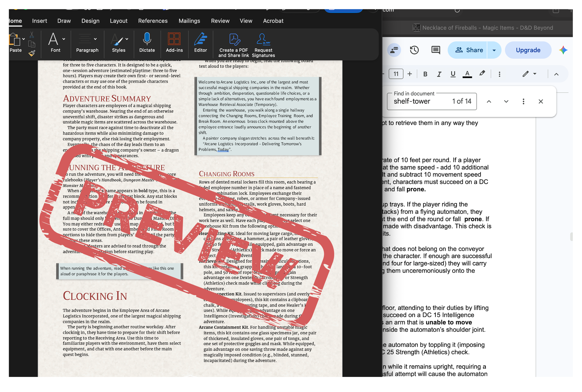Viewport: 582px width, 392px height.
Task: Open find options three-dot menu
Action: tap(523, 102)
